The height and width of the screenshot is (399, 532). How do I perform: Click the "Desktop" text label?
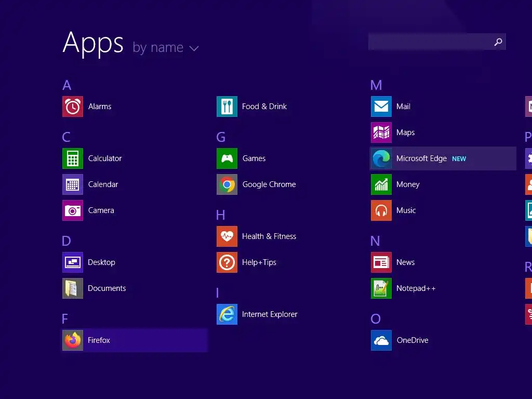click(x=101, y=262)
